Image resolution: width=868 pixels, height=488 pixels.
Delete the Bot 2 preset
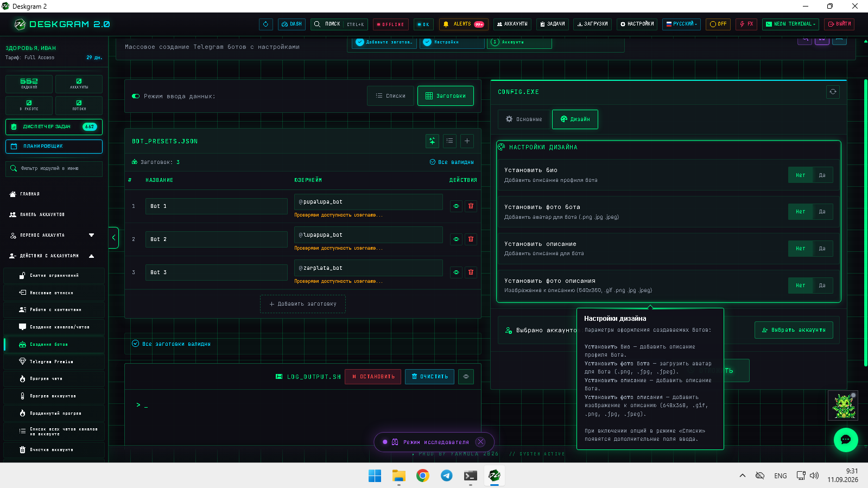point(471,239)
